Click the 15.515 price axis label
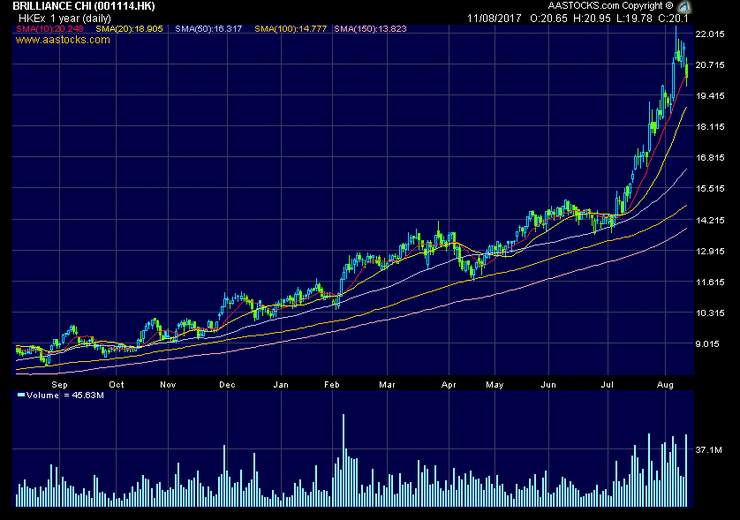Image resolution: width=740 pixels, height=520 pixels. [710, 189]
